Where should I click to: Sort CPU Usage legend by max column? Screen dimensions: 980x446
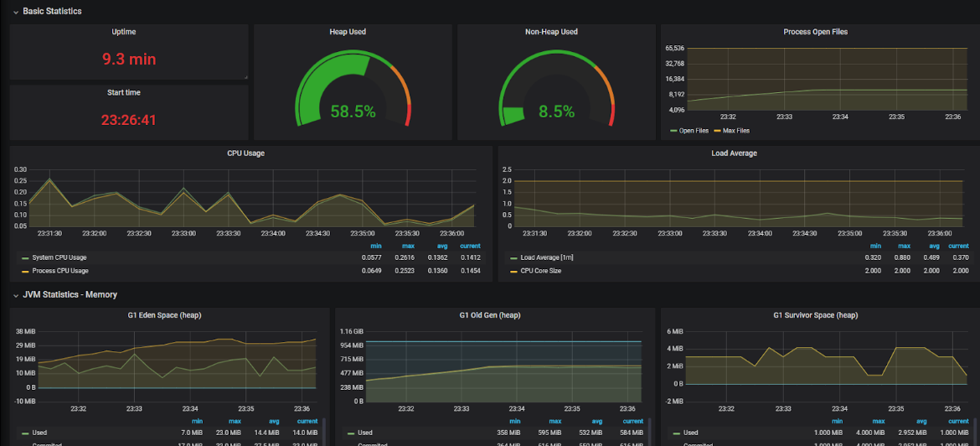(409, 246)
